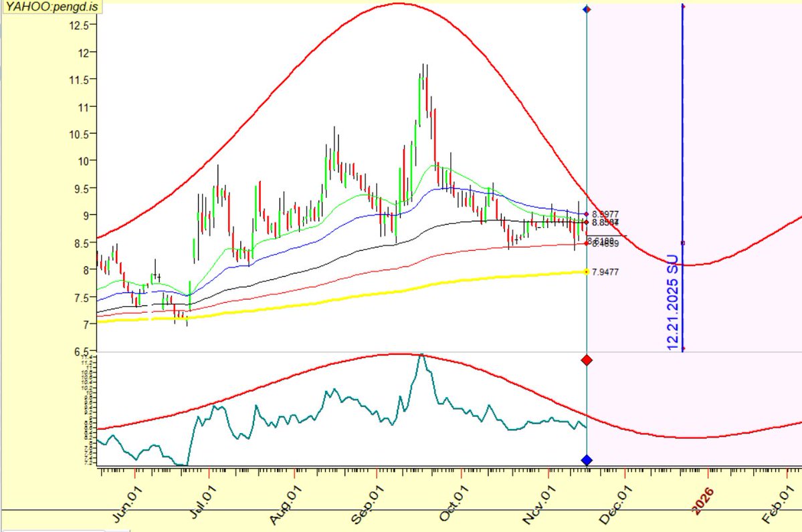The image size is (802, 532).
Task: Click the 9 price axis label
Action: click(87, 215)
